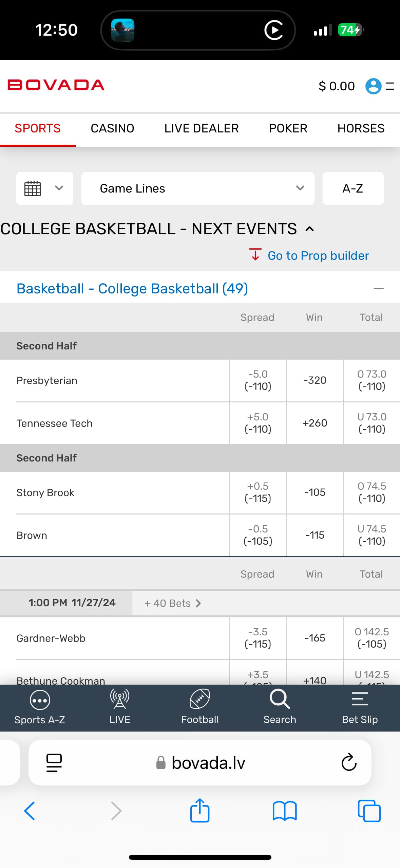This screenshot has height=868, width=400.
Task: Tap the LIVE broadcast icon
Action: click(x=119, y=700)
